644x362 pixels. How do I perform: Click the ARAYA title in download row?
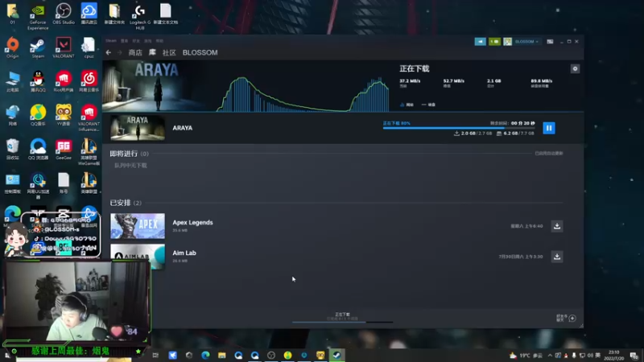point(183,128)
